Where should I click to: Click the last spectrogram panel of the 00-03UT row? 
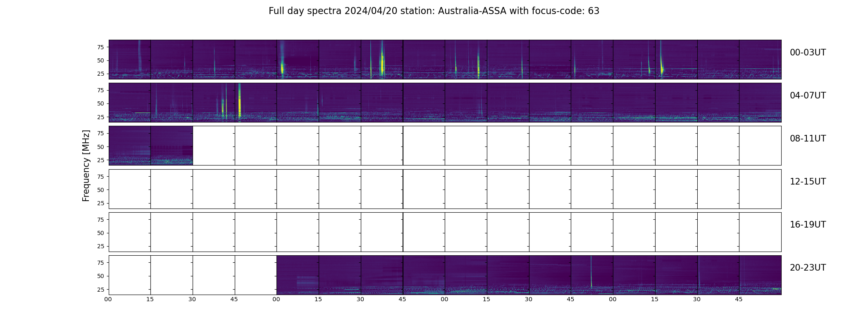[x=760, y=59]
